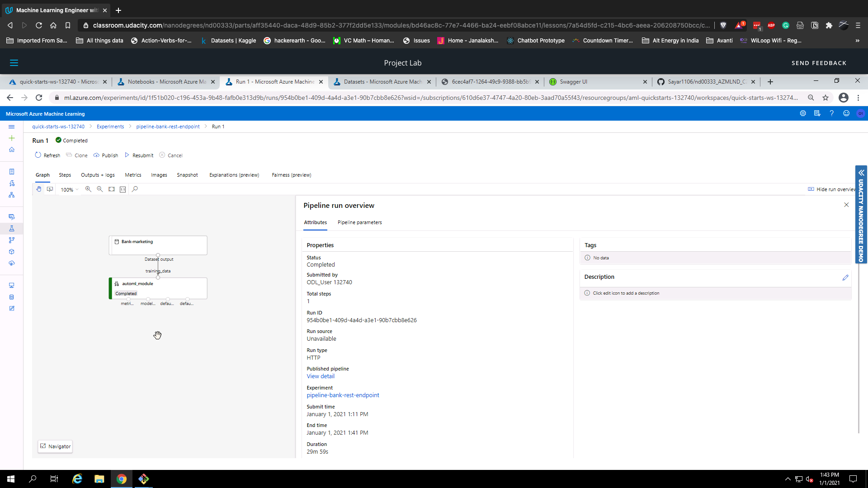The width and height of the screenshot is (868, 488).
Task: Open the Snapshot tab
Action: (x=187, y=175)
